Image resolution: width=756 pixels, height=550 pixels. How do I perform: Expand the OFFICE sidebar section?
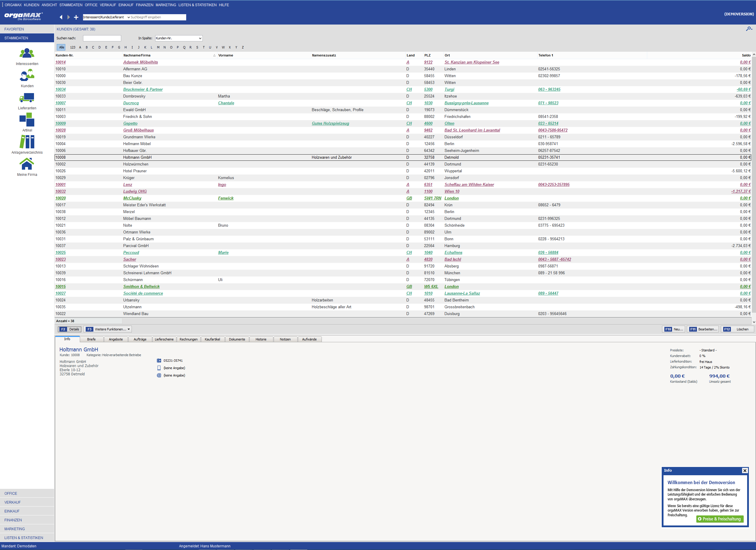pos(27,493)
